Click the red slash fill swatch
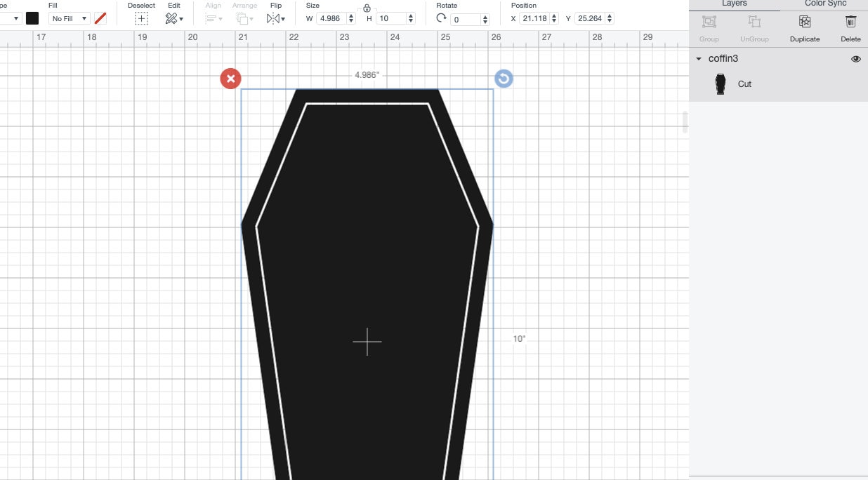Viewport: 868px width, 480px height. click(100, 18)
